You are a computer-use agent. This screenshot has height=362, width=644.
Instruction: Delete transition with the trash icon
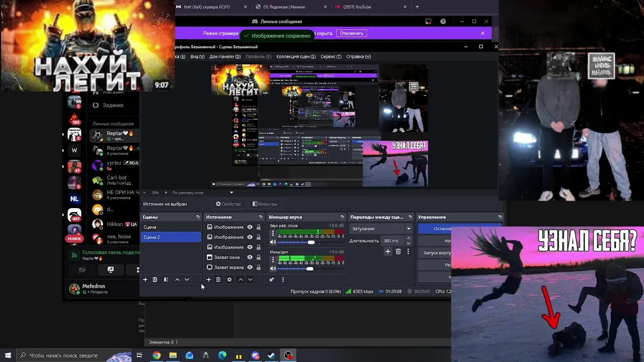click(x=398, y=251)
